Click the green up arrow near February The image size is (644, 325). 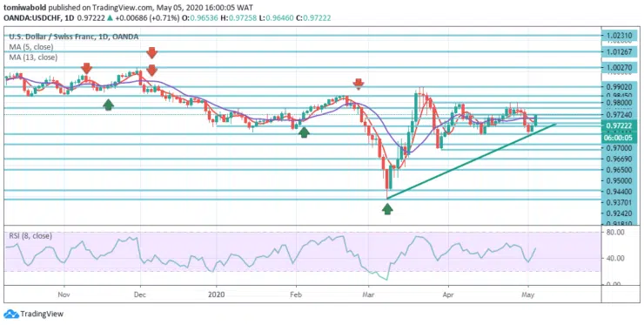coord(304,132)
